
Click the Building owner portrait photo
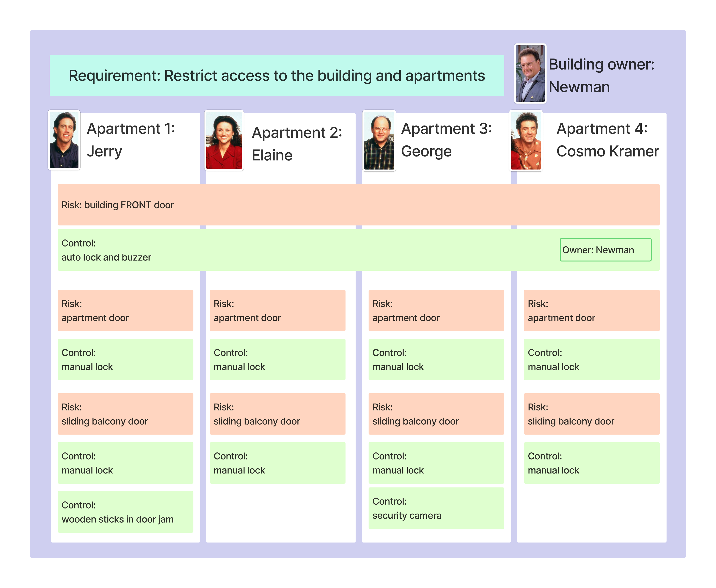530,73
